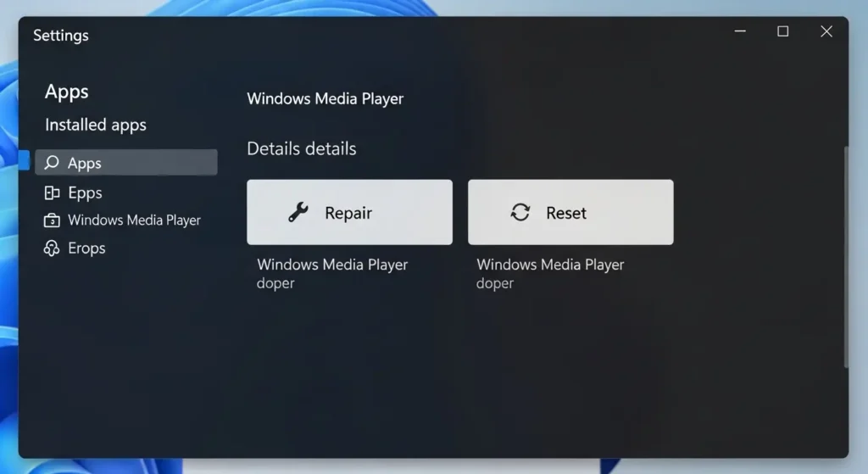This screenshot has width=868, height=474.
Task: Click Windows Media Player text under Repair
Action: point(332,265)
